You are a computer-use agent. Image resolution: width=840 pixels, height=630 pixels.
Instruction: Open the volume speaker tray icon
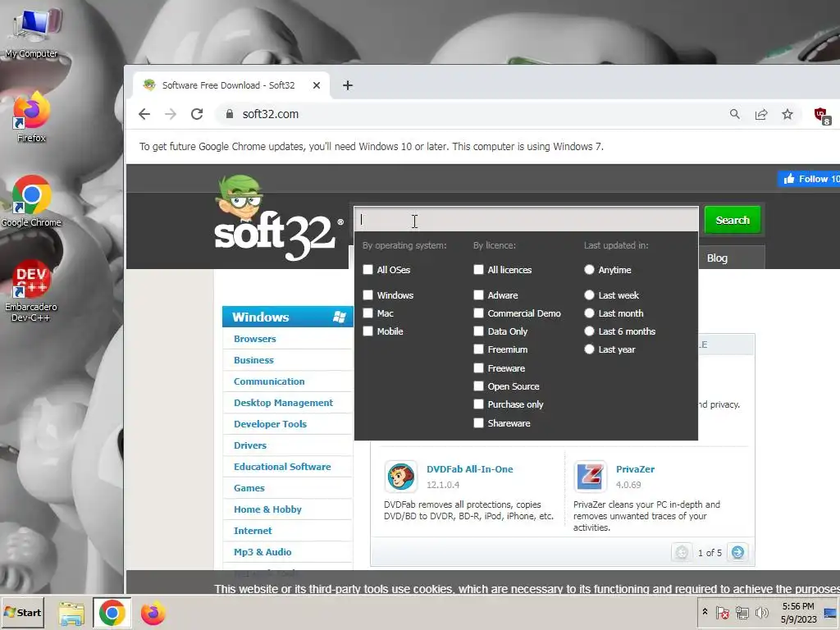point(761,612)
